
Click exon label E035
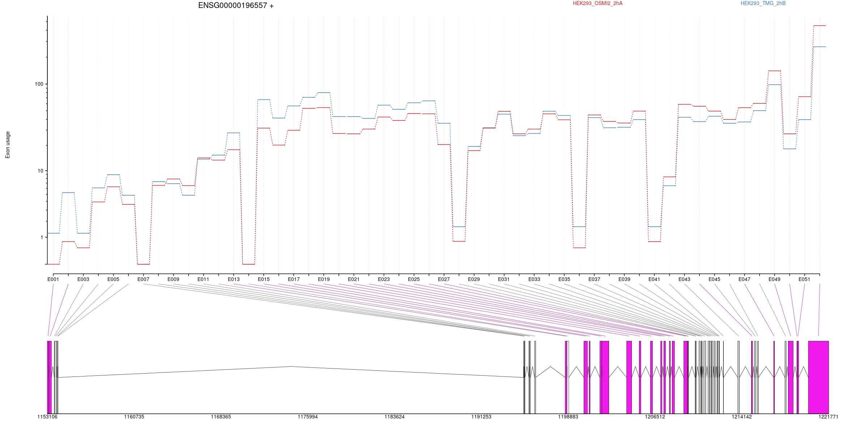pyautogui.click(x=564, y=279)
